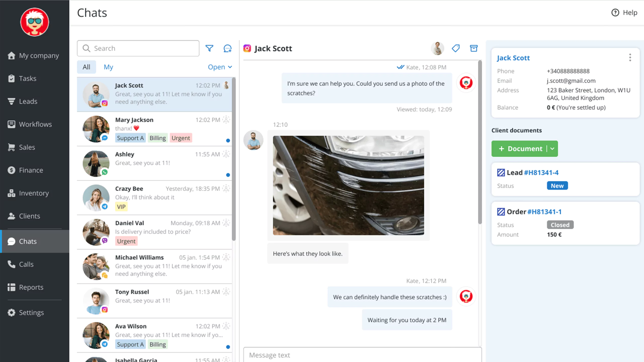Click unassigned agent icon on Ashley row
Image resolution: width=644 pixels, height=362 pixels.
(226, 154)
